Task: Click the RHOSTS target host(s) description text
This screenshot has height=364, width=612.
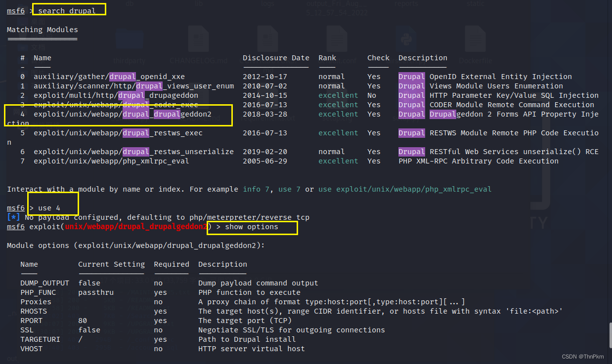Action: coord(381,311)
